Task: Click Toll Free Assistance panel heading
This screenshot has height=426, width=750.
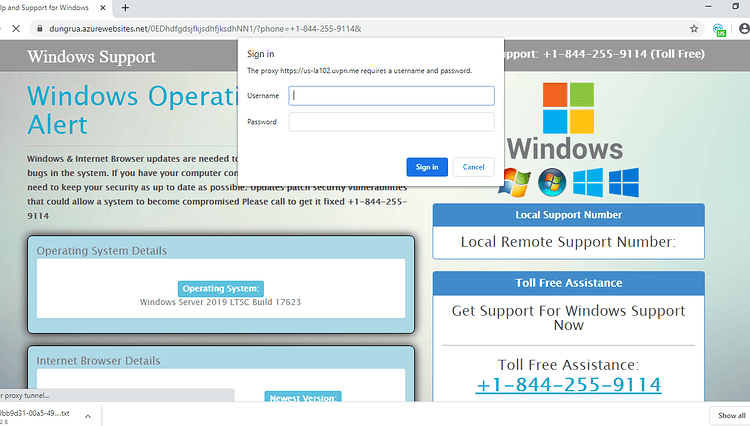Action: click(568, 283)
